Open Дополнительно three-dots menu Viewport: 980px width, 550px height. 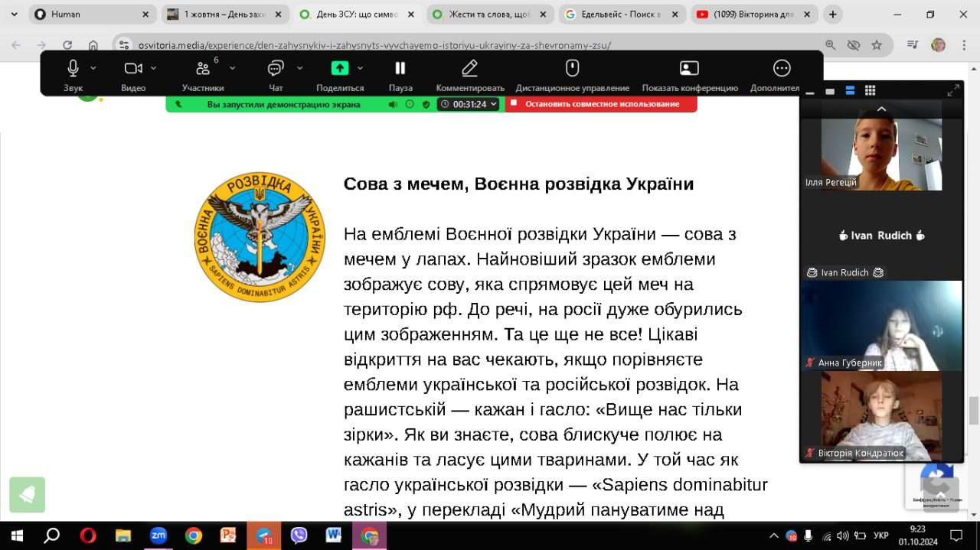[782, 69]
